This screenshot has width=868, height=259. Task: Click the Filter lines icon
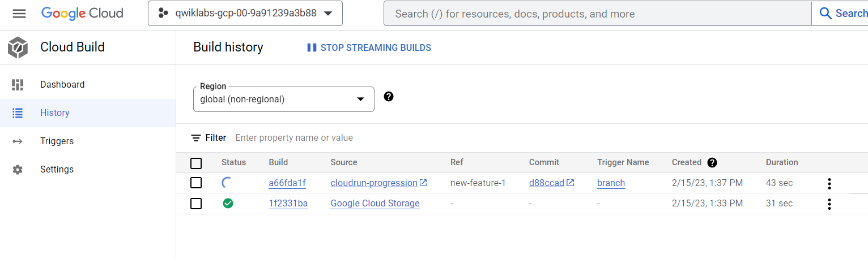pos(196,138)
